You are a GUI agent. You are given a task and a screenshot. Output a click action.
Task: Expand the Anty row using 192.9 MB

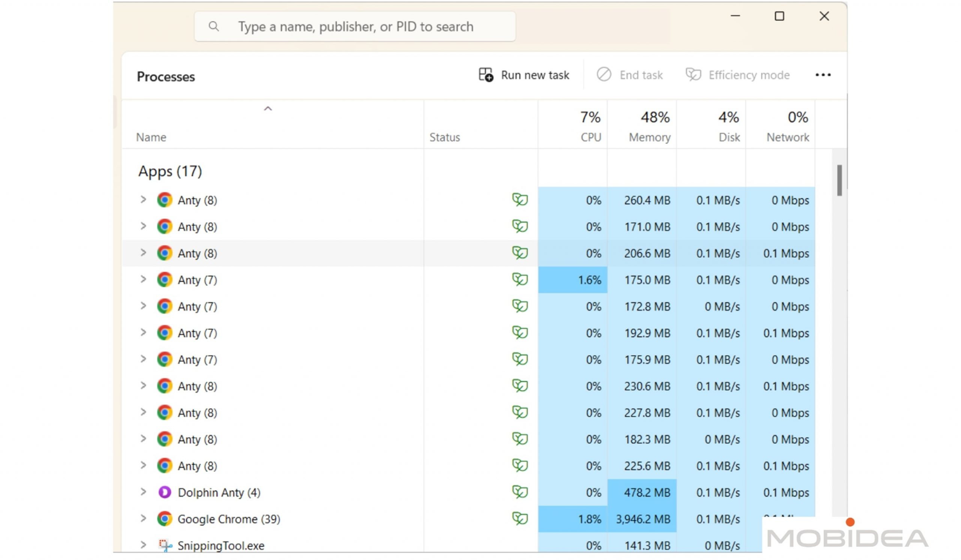click(x=143, y=333)
